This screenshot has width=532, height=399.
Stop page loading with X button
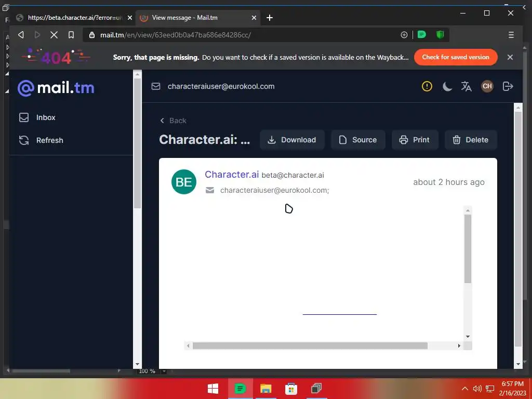click(x=54, y=35)
